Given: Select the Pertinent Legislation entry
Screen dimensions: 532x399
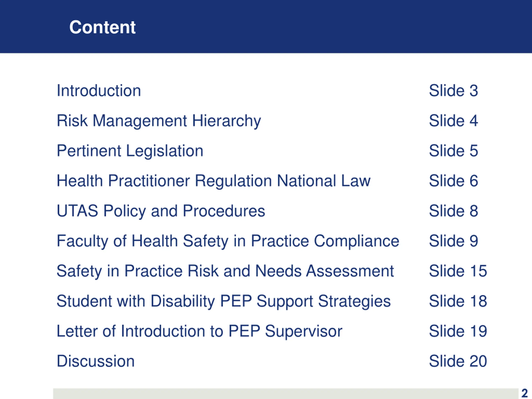Looking at the screenshot, I should coord(130,151).
